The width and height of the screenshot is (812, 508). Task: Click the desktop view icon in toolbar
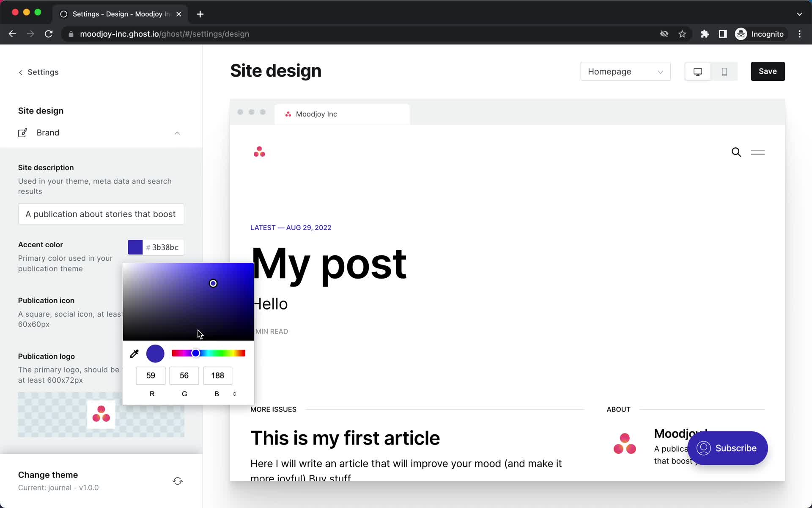click(x=697, y=71)
